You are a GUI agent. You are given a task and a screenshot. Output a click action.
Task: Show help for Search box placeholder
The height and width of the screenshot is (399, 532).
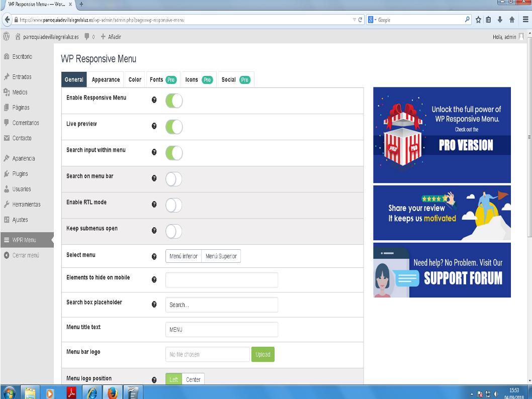(154, 304)
